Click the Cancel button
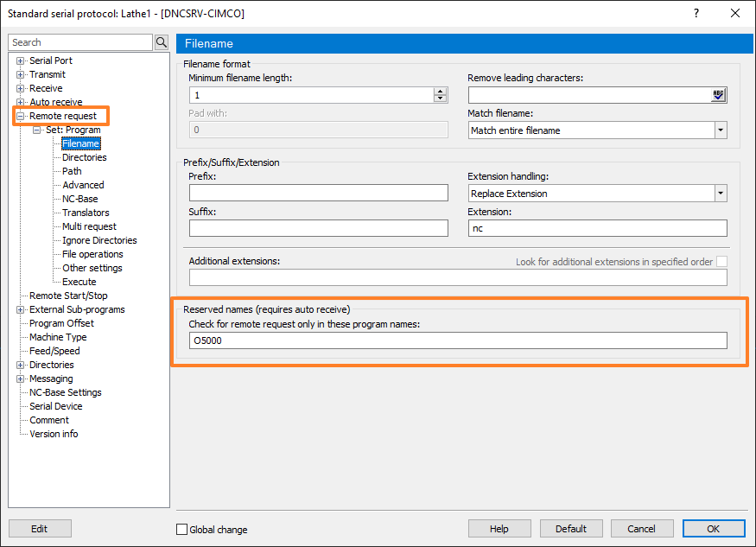This screenshot has width=756, height=547. click(641, 529)
